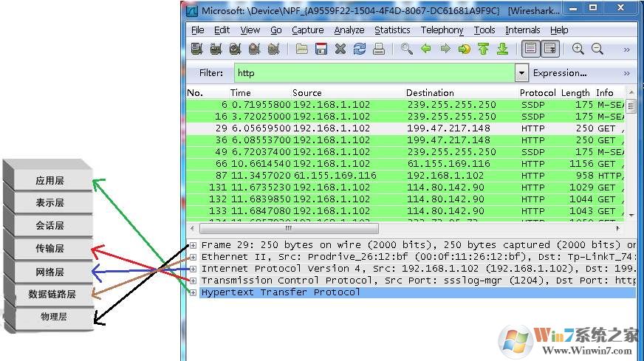Toggle auto scroll in live capture

pos(550,49)
